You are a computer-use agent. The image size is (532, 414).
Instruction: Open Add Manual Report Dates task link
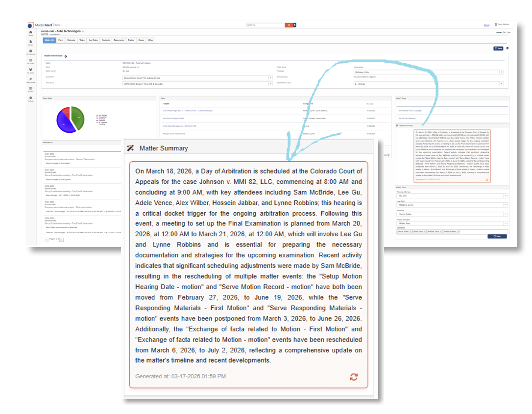[173, 119]
